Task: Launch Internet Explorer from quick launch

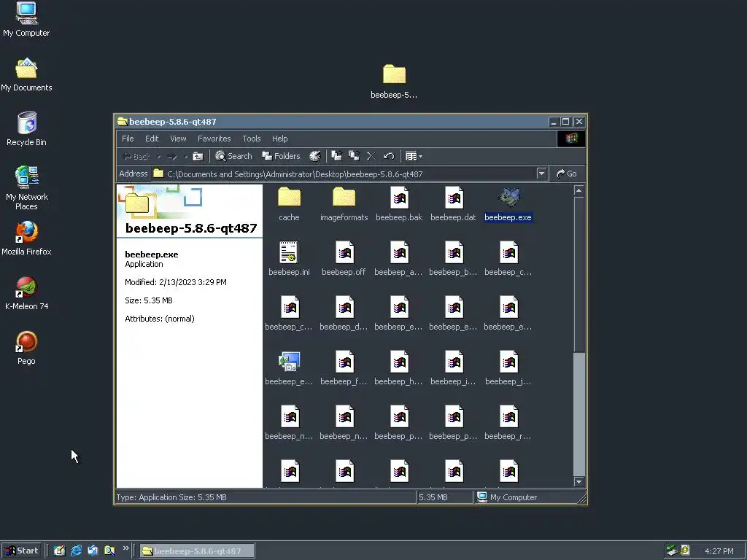Action: (x=76, y=551)
